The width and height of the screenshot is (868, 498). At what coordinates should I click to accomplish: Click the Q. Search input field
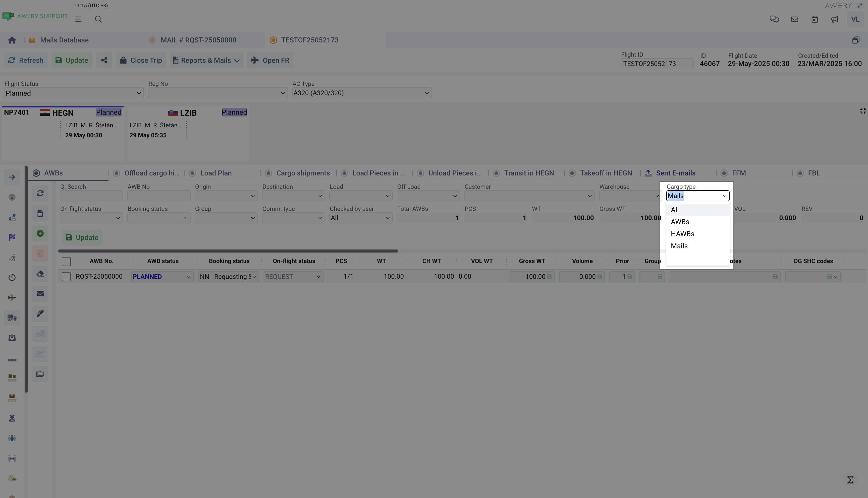(91, 196)
